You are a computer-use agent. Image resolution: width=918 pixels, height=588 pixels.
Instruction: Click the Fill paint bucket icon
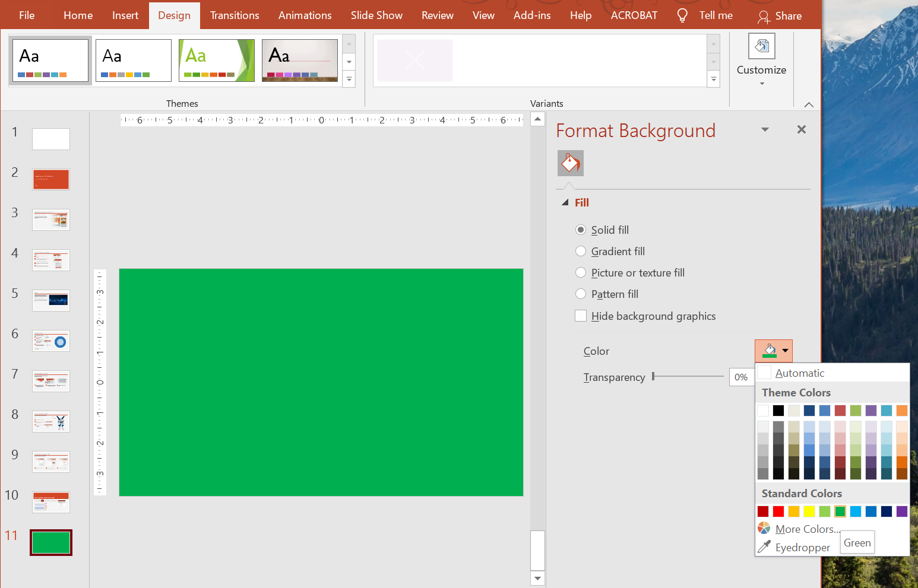pyautogui.click(x=571, y=163)
